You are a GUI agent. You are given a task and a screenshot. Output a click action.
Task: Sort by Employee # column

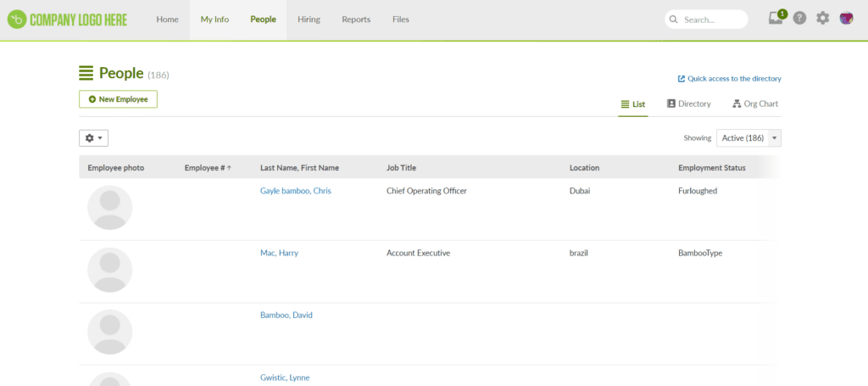tap(208, 168)
